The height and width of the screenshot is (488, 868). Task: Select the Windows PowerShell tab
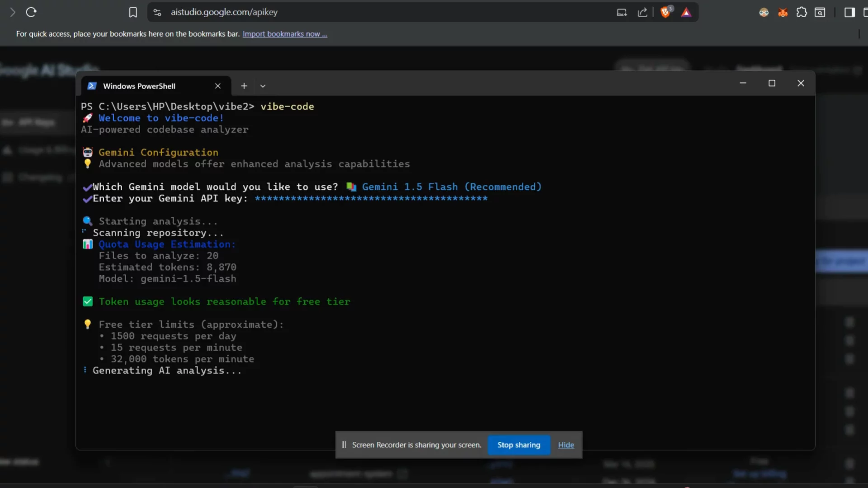pyautogui.click(x=156, y=86)
